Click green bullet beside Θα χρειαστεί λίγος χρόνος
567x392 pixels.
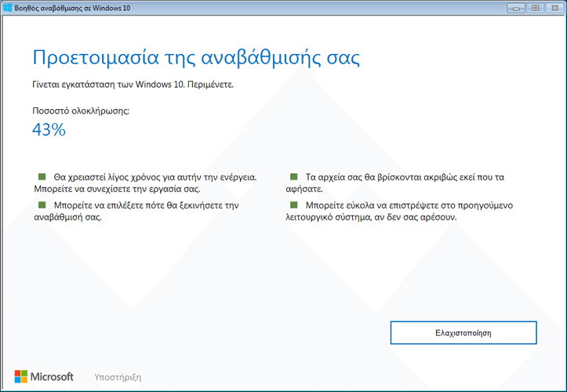coord(42,176)
